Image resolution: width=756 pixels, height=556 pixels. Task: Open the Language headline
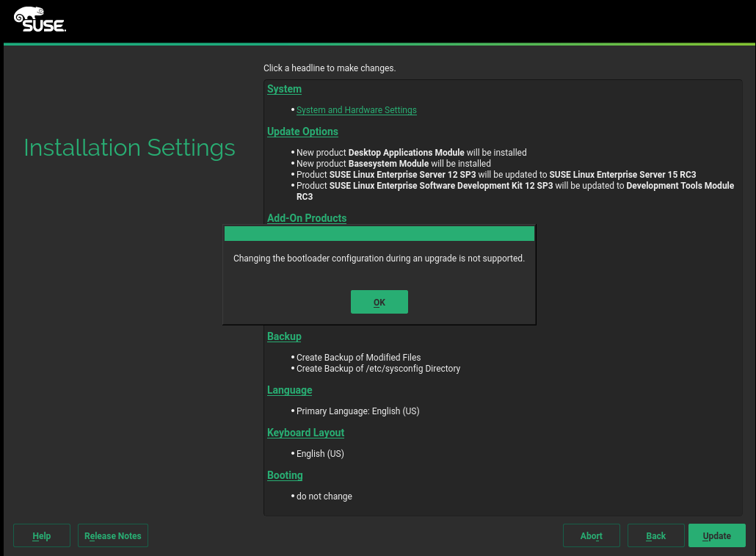tap(289, 390)
